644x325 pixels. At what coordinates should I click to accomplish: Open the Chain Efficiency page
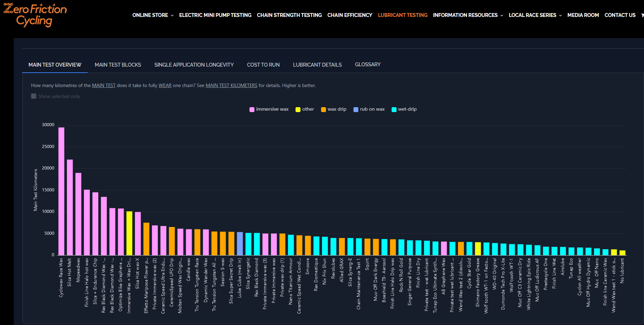350,15
